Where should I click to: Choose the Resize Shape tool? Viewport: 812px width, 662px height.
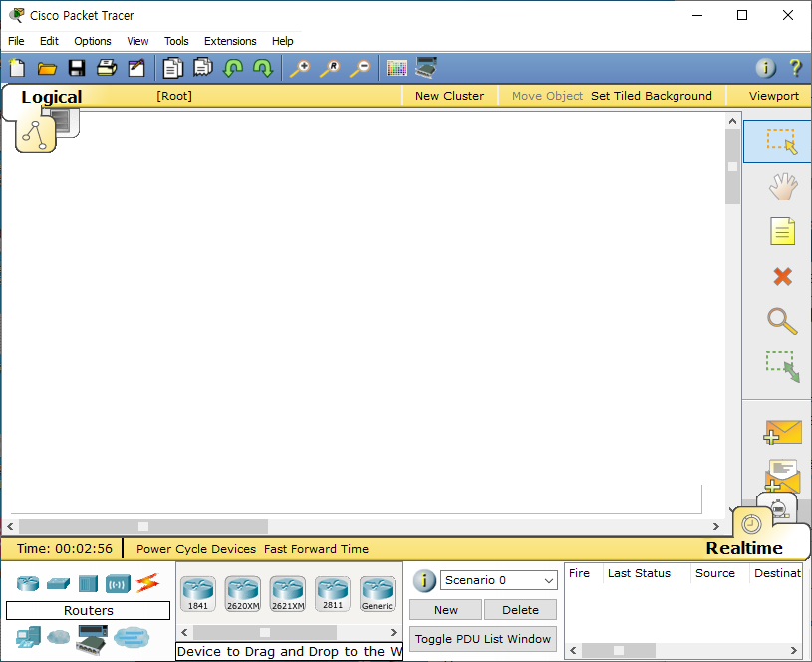point(783,366)
